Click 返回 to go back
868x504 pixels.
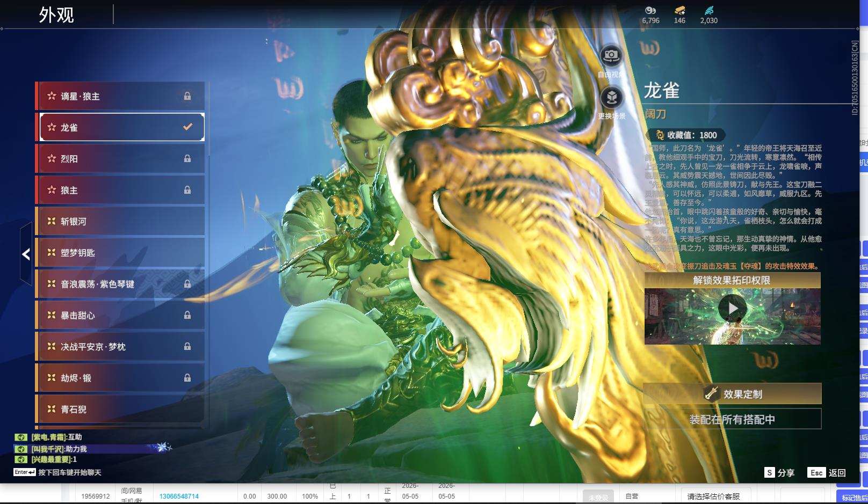(x=837, y=473)
